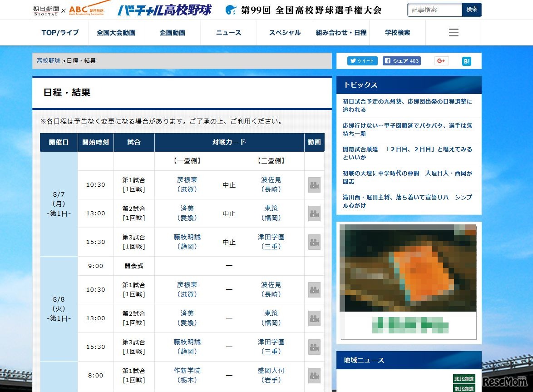Select the 学校検索 menu item
The width and height of the screenshot is (533, 392).
(397, 33)
